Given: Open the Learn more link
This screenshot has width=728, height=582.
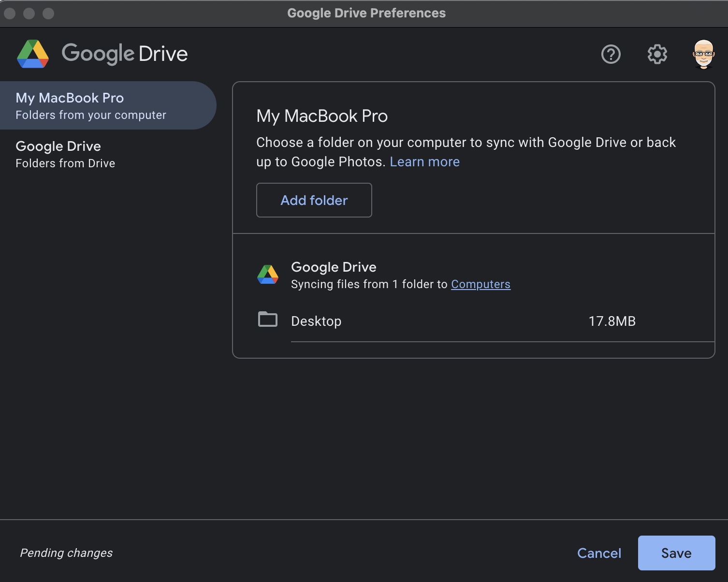Looking at the screenshot, I should tap(424, 162).
